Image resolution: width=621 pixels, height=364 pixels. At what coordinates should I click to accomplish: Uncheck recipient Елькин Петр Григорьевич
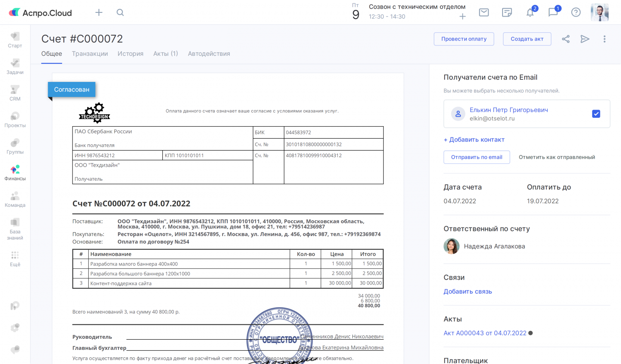tap(596, 114)
